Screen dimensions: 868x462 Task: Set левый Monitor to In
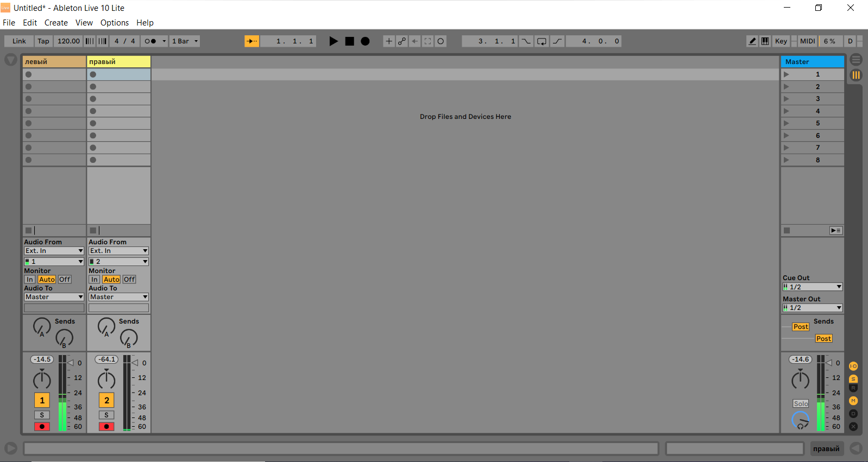pyautogui.click(x=30, y=280)
